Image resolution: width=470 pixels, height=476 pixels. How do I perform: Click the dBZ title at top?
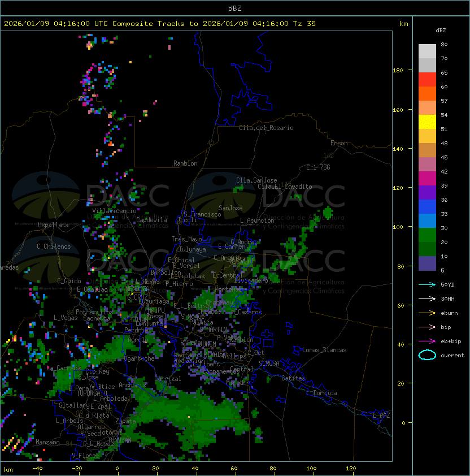click(x=235, y=8)
